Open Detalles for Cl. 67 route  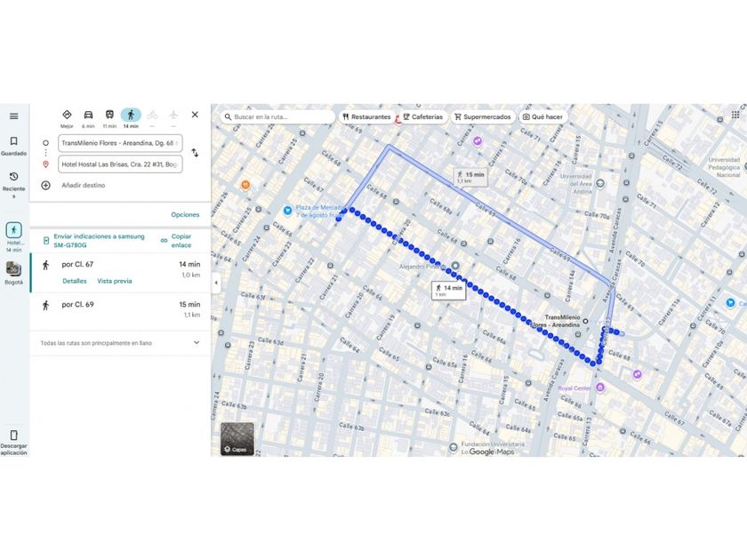coord(75,281)
